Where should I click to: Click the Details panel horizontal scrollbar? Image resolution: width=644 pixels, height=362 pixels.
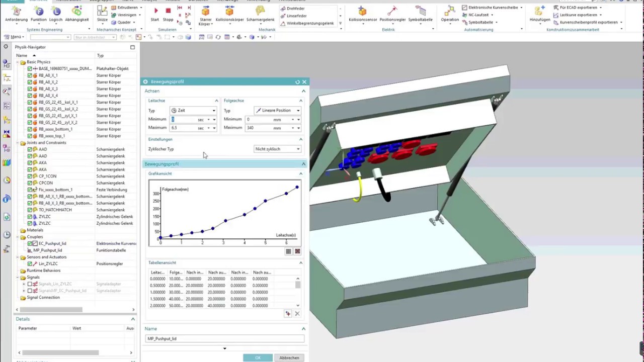59,352
